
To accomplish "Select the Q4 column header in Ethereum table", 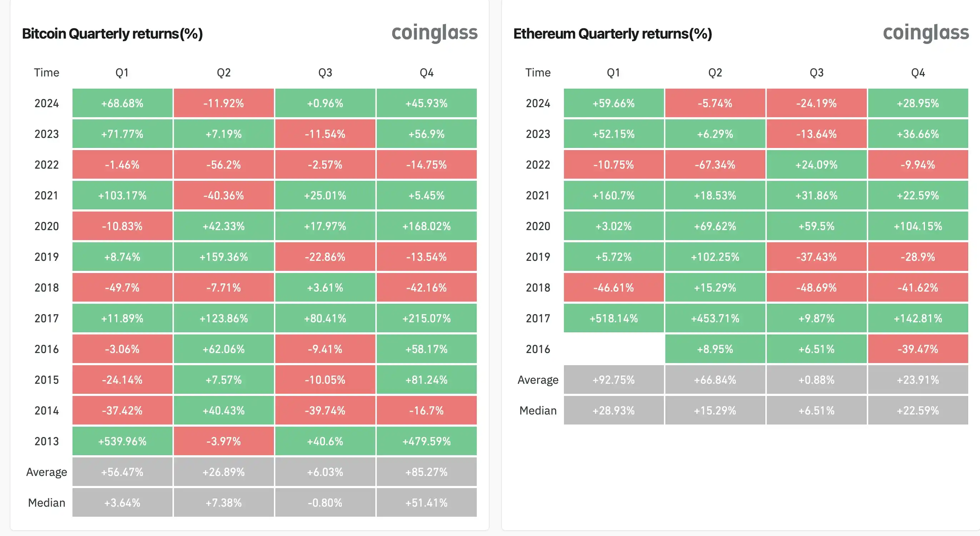I will 917,73.
